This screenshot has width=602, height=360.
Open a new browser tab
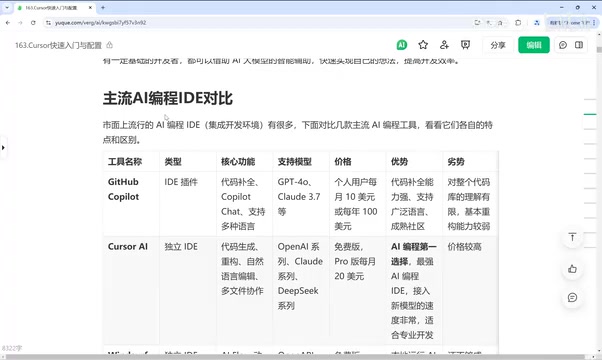click(103, 7)
